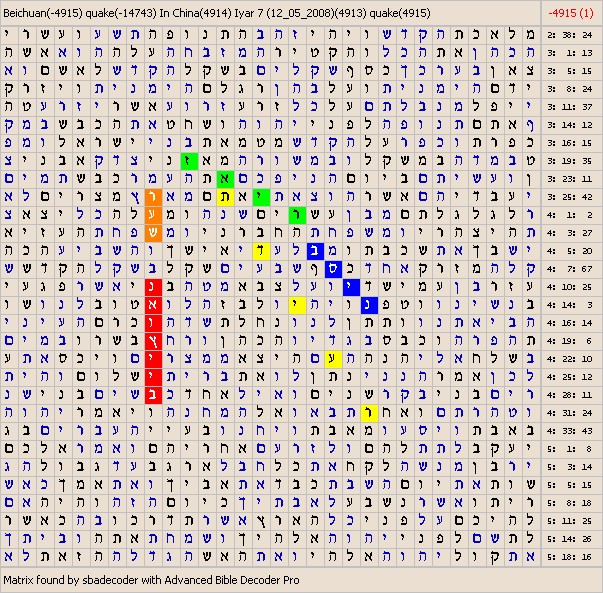603x593 pixels.
Task: Click the red highlighted letter in row 4:19:6
Action: pos(153,341)
